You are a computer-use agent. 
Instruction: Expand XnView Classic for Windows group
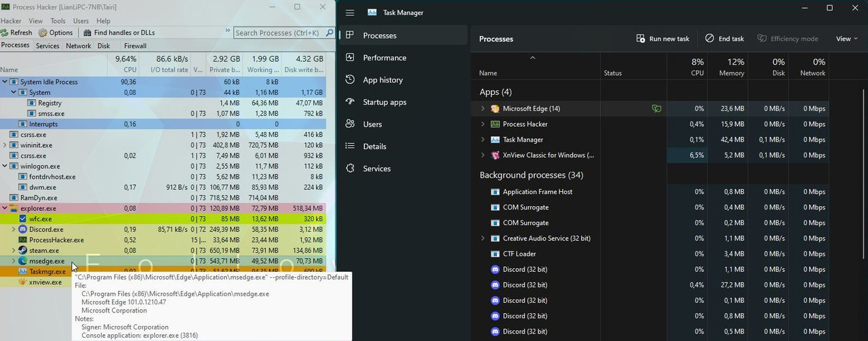click(483, 155)
